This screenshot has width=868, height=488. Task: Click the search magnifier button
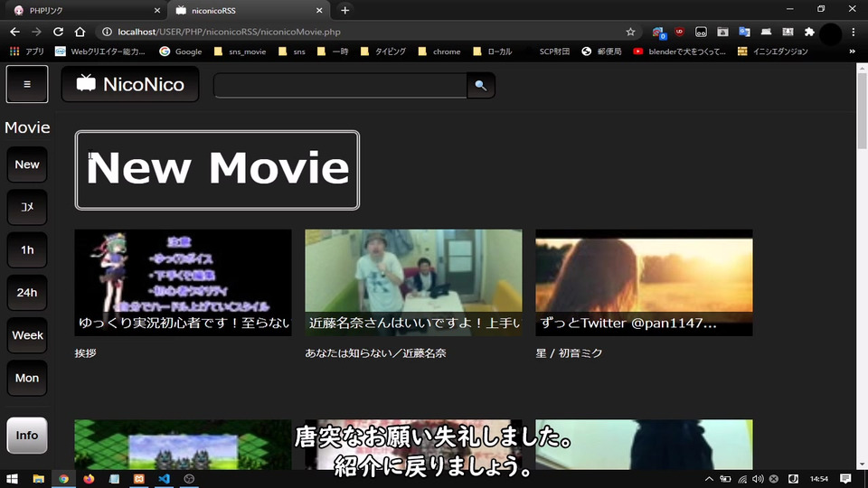pyautogui.click(x=481, y=86)
